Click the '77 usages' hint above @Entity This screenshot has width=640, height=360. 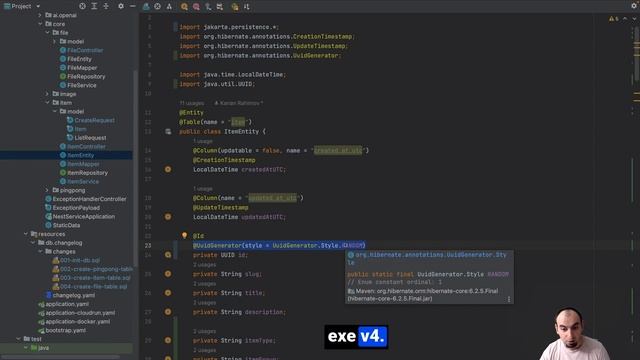click(x=192, y=103)
